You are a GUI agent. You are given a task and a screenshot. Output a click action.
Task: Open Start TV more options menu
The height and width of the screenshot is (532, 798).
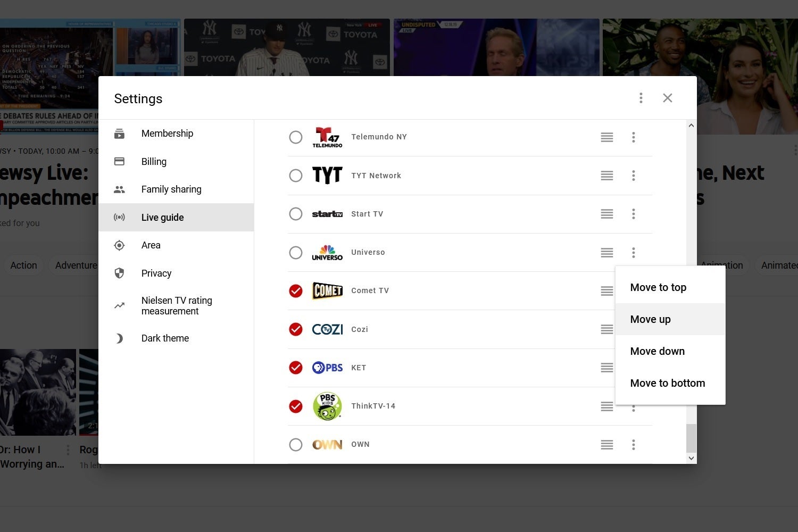[x=634, y=214]
